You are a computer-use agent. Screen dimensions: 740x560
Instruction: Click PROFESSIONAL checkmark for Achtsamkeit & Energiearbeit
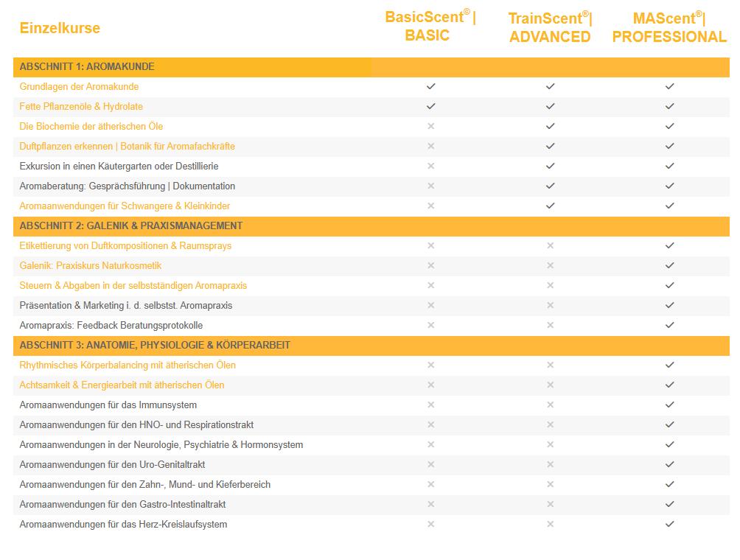tap(669, 385)
